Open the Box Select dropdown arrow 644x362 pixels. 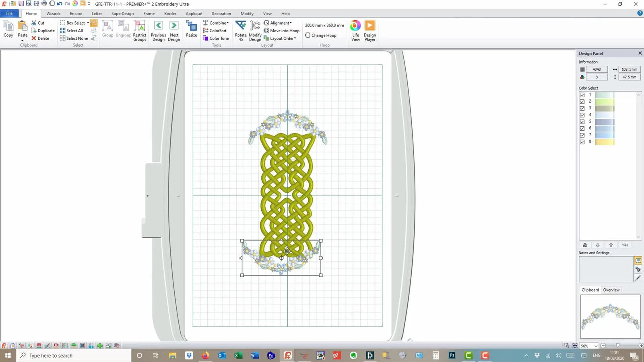click(x=87, y=23)
